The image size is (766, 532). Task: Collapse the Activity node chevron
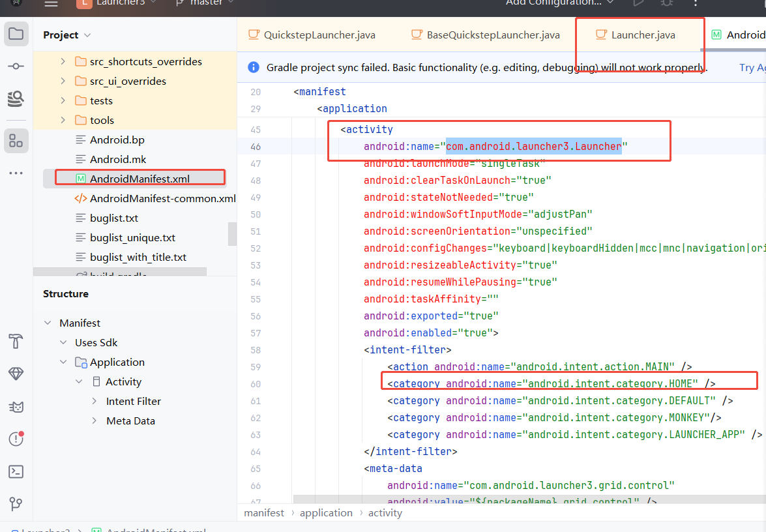(79, 381)
